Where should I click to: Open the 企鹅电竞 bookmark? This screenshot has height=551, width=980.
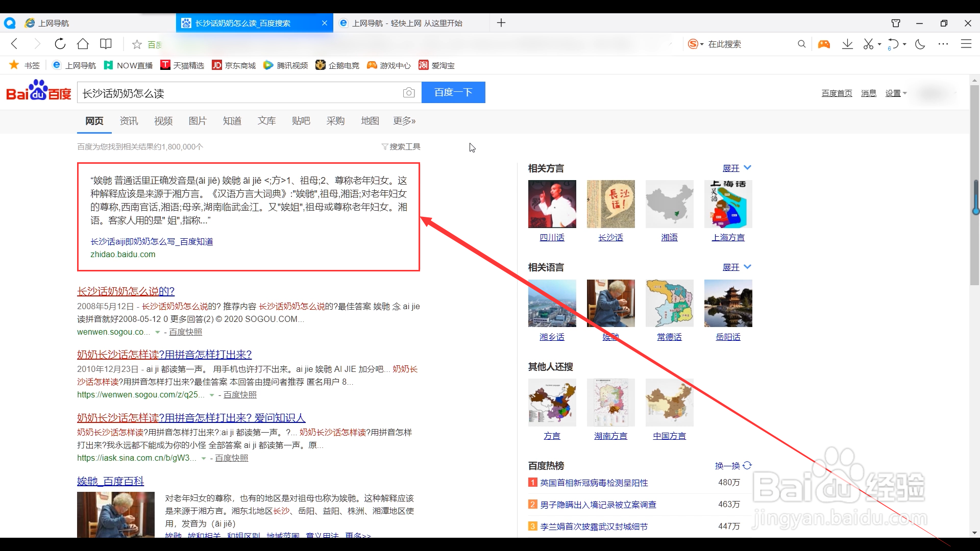pos(337,65)
